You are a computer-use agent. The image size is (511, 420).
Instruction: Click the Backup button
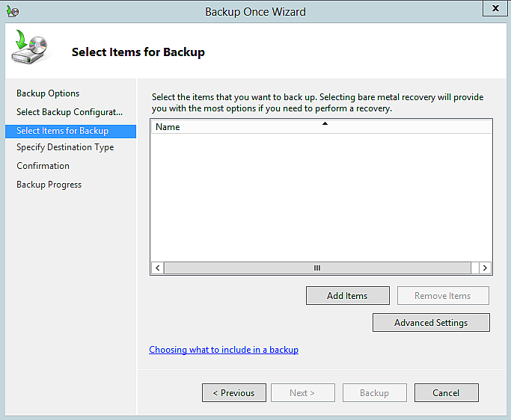coord(374,393)
